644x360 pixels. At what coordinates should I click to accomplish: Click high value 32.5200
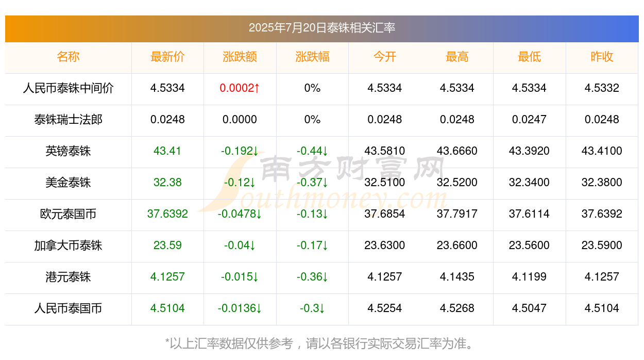[457, 183]
